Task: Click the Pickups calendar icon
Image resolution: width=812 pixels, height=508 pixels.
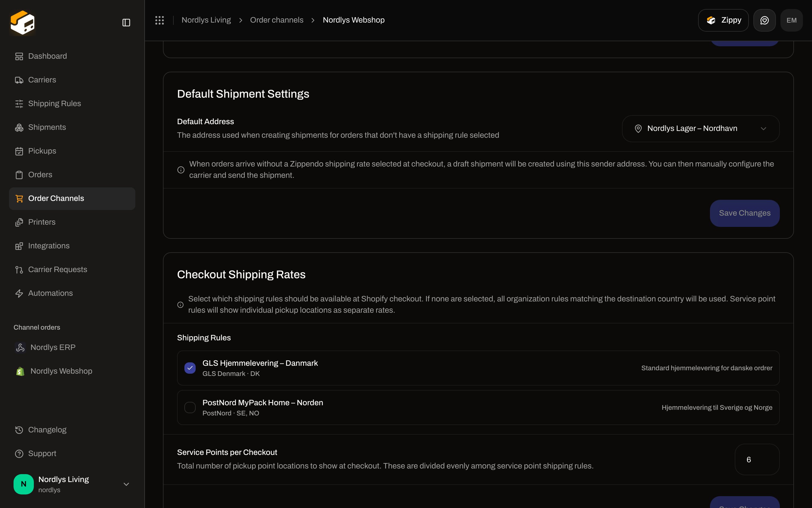Action: pyautogui.click(x=19, y=151)
